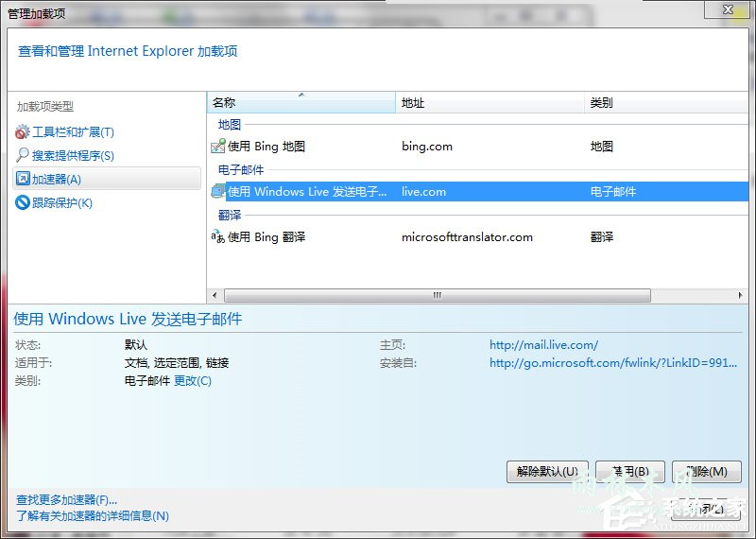
Task: Open 搜索提供程序(S) add-on type
Action: pyautogui.click(x=73, y=156)
